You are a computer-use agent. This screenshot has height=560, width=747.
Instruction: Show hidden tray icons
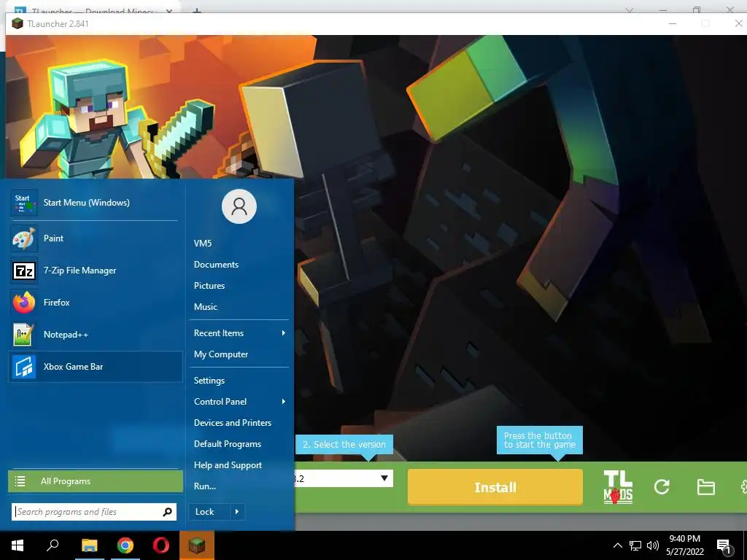[x=617, y=545]
